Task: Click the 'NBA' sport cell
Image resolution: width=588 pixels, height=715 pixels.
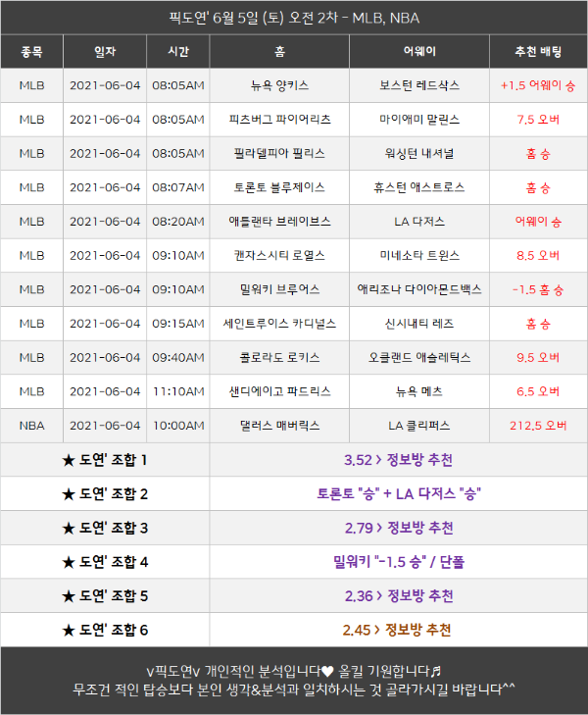Action: tap(31, 426)
